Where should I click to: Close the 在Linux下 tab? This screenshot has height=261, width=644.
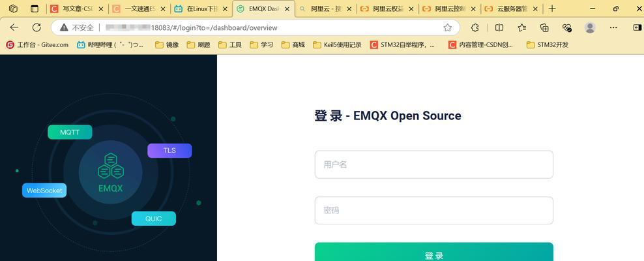(x=225, y=8)
